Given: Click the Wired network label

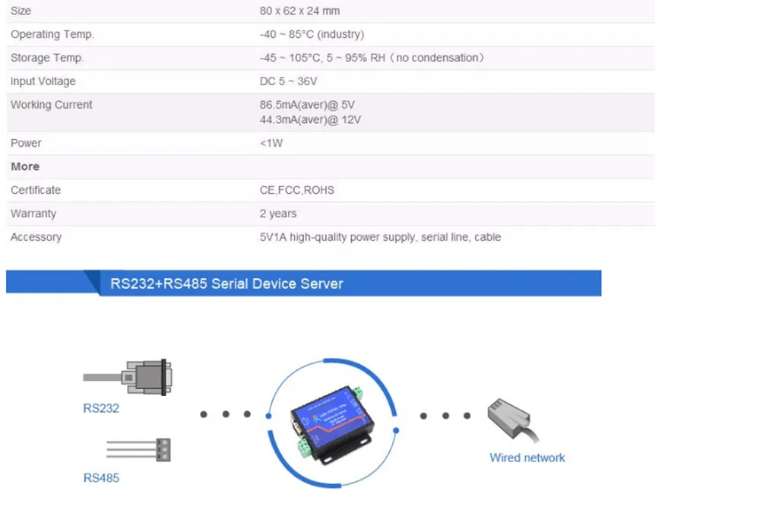Looking at the screenshot, I should 527,458.
